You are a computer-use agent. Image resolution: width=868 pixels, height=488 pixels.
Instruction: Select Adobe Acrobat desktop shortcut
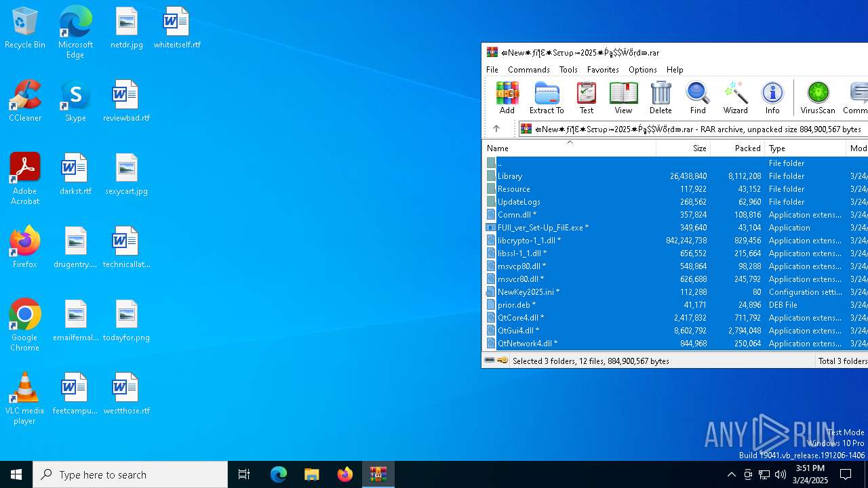(25, 179)
